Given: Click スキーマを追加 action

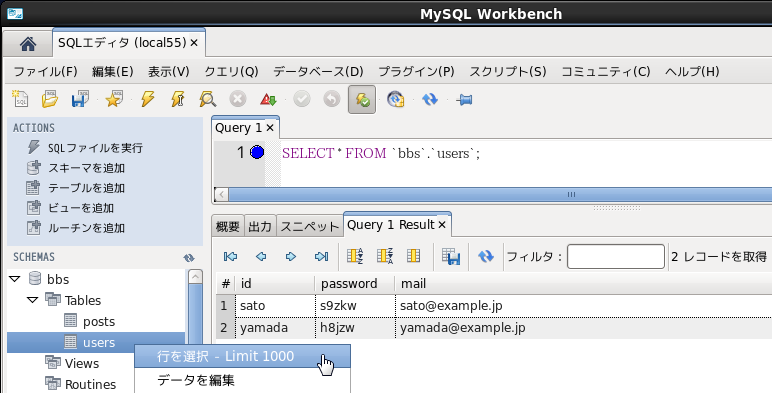Looking at the screenshot, I should click(x=76, y=168).
